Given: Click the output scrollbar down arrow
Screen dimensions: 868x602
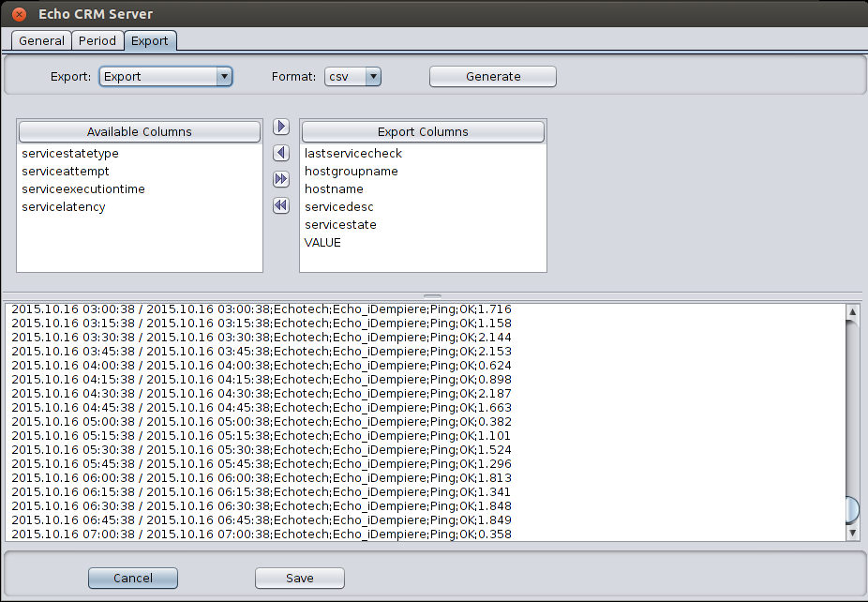Looking at the screenshot, I should (853, 534).
